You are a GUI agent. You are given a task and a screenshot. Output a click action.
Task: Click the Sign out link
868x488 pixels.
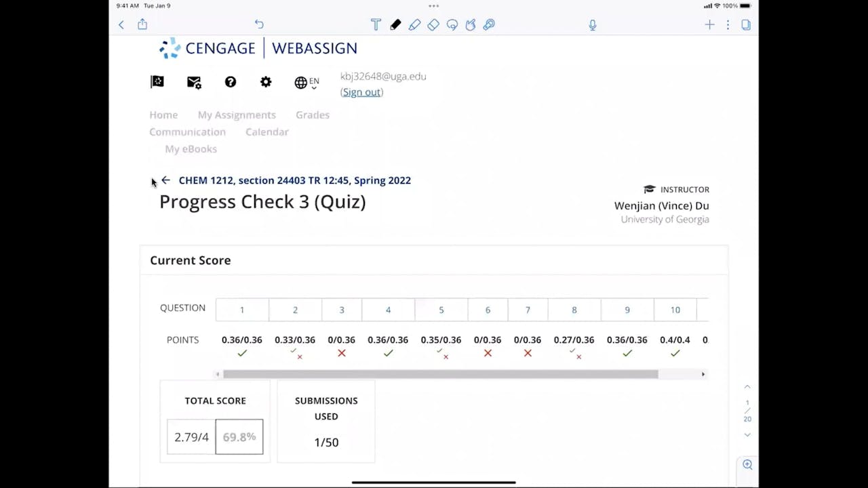click(x=361, y=92)
